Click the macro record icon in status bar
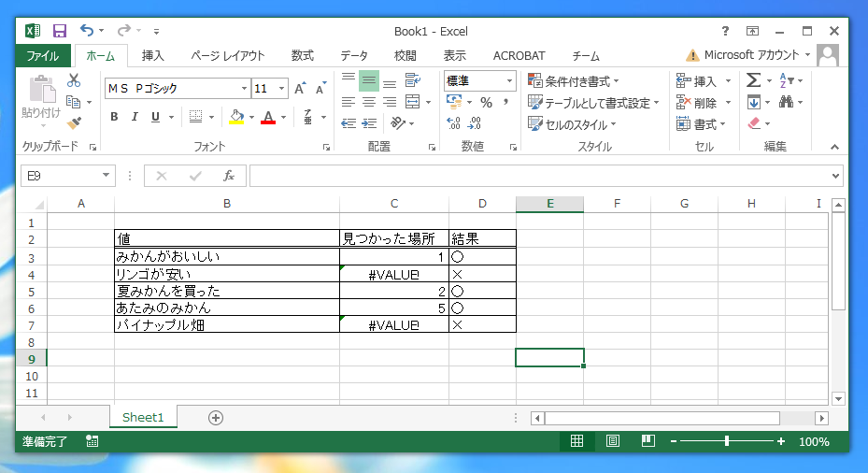Image resolution: width=868 pixels, height=473 pixels. pos(92,441)
